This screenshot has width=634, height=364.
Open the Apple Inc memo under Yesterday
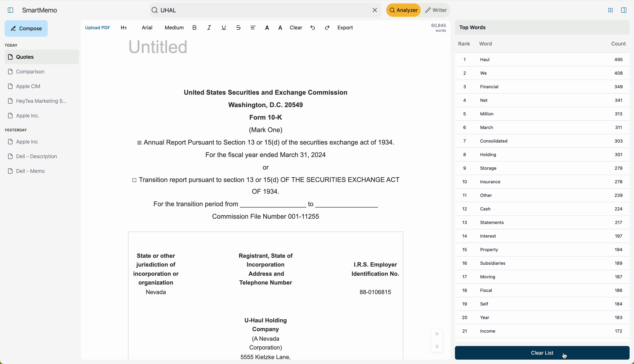click(x=42, y=142)
